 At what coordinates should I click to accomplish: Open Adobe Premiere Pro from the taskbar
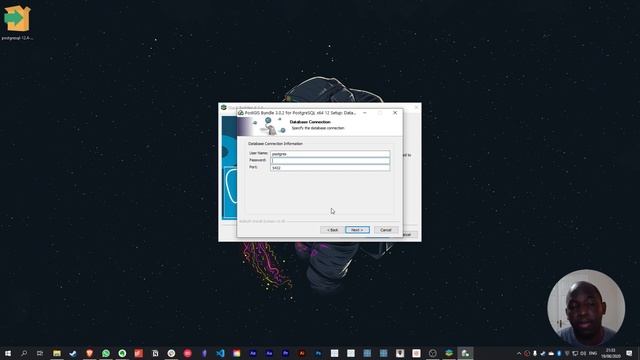[285, 353]
